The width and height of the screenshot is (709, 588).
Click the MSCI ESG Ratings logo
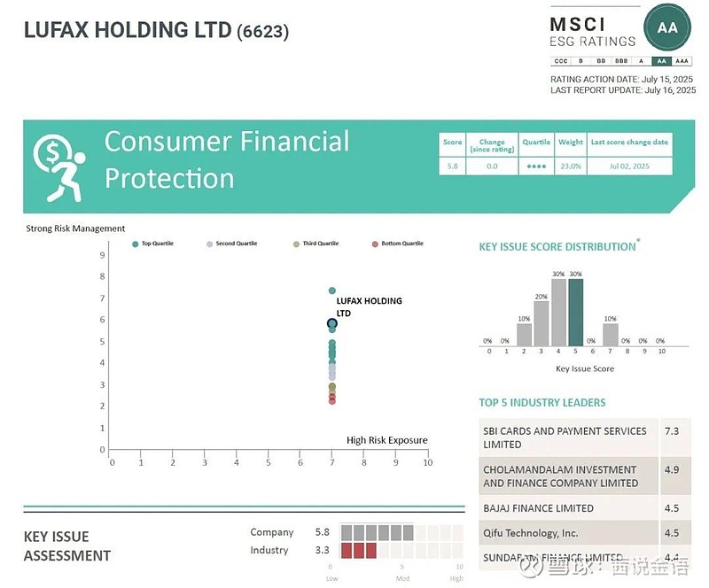point(592,31)
